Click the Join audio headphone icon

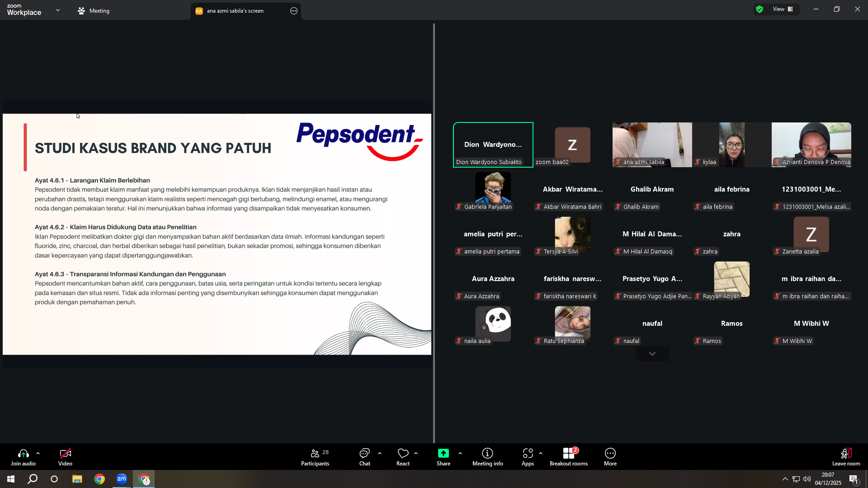tap(23, 453)
